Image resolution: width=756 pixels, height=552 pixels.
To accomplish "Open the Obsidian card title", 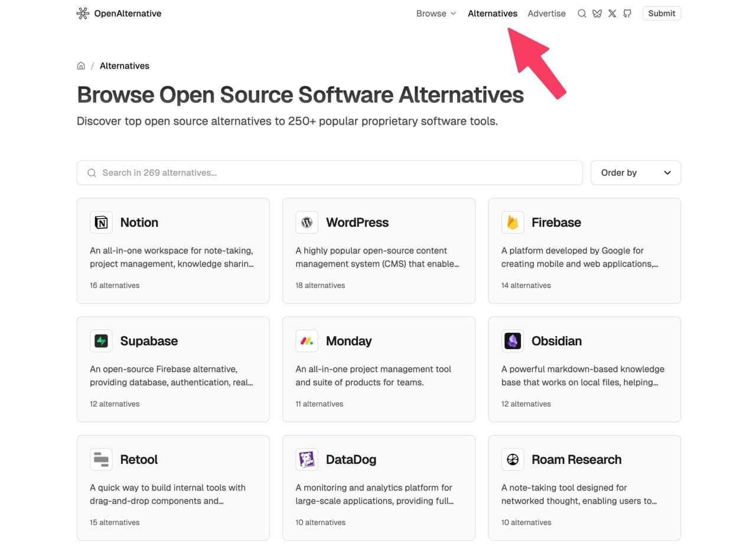I will coord(557,341).
